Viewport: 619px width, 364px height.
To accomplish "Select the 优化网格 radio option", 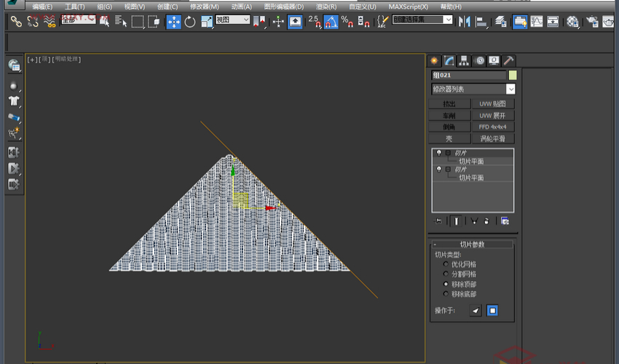I will point(446,264).
